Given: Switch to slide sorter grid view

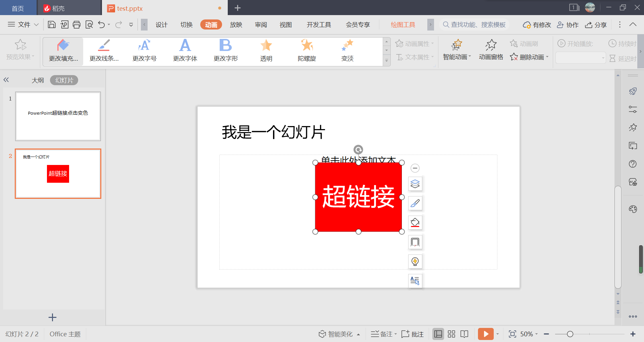Looking at the screenshot, I should pos(451,334).
